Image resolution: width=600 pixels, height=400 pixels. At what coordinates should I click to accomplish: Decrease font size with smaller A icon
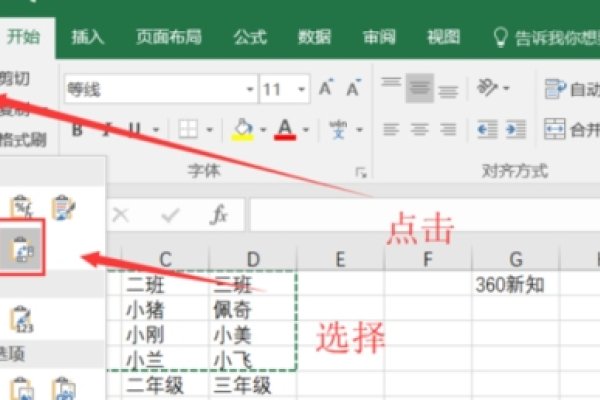point(354,88)
